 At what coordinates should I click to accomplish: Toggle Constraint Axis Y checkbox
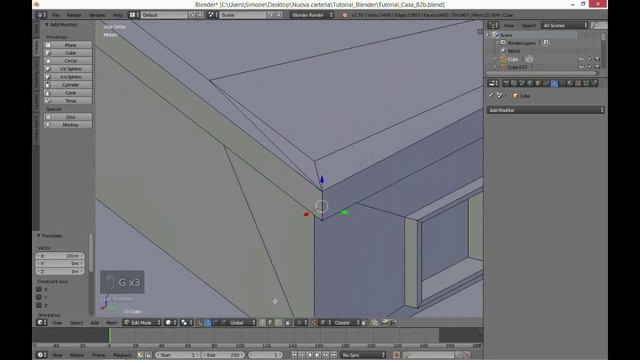39,297
